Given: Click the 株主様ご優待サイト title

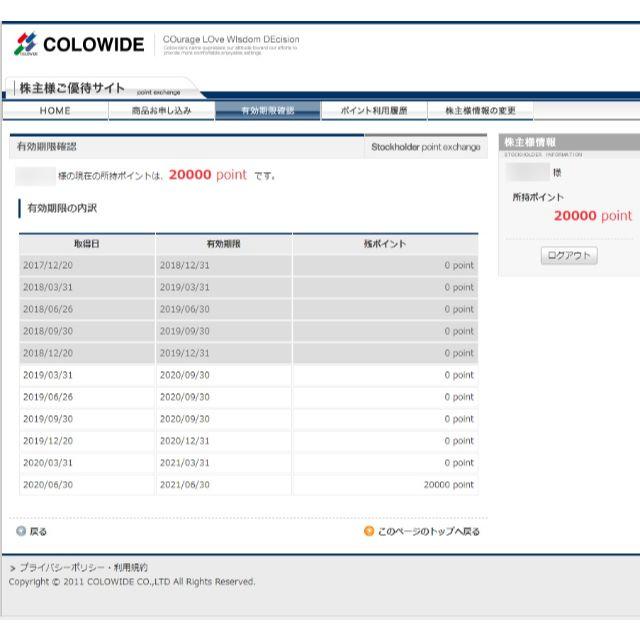Looking at the screenshot, I should click(72, 88).
